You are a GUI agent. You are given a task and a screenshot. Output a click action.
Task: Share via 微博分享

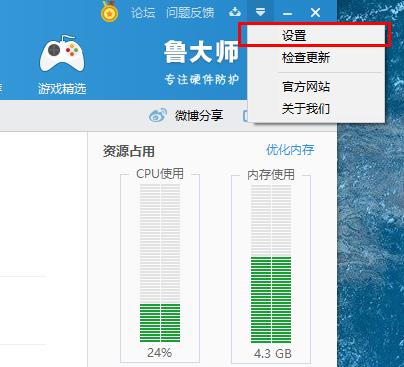coord(199,116)
